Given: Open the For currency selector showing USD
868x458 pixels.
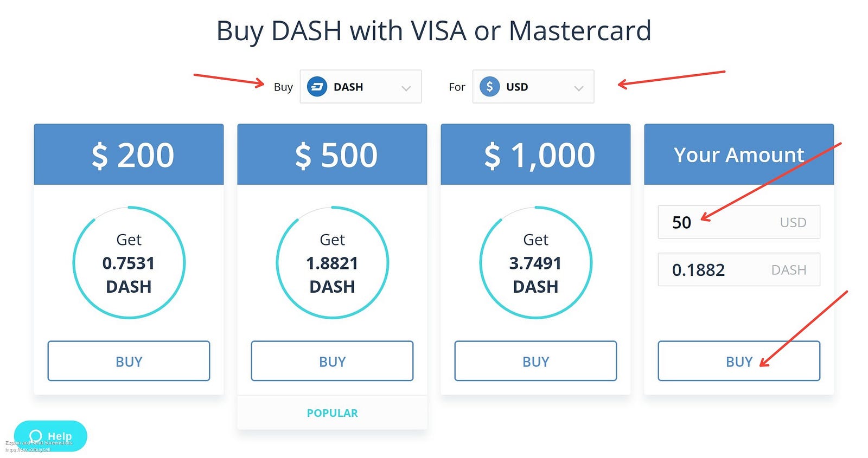Looking at the screenshot, I should 533,87.
